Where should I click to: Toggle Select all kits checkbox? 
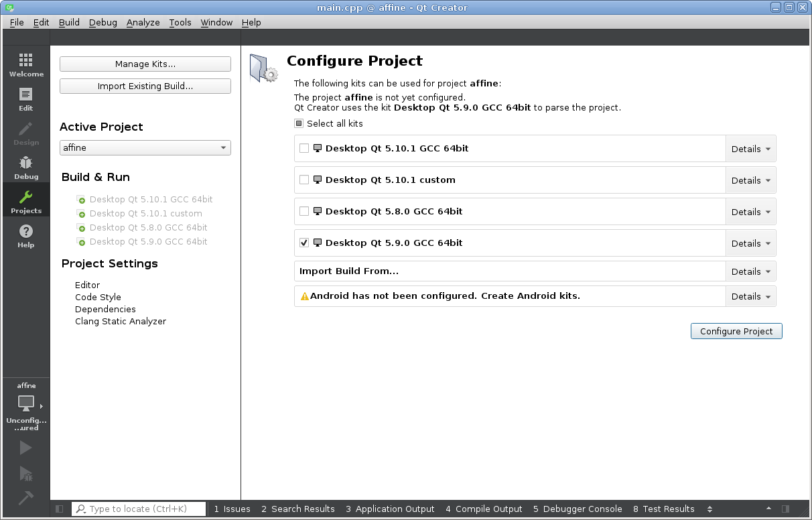point(299,123)
